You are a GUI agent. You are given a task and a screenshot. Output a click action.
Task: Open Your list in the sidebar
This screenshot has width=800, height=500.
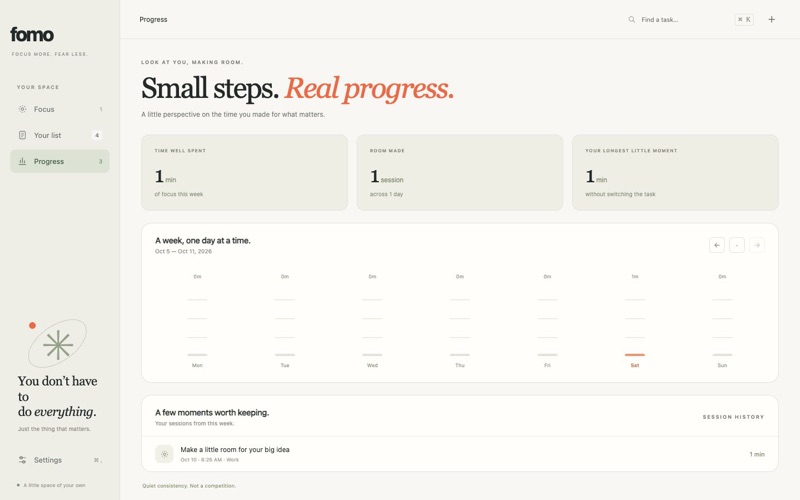point(60,135)
